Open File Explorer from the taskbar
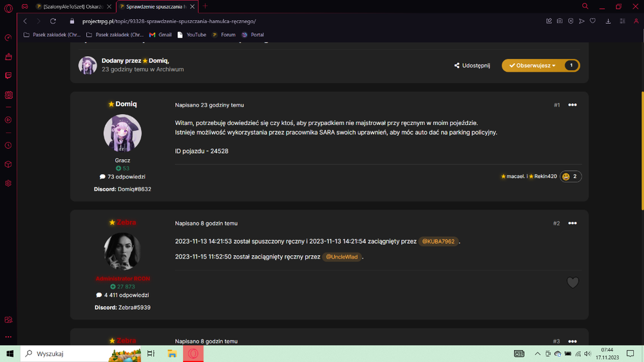This screenshot has width=644, height=362. click(172, 354)
